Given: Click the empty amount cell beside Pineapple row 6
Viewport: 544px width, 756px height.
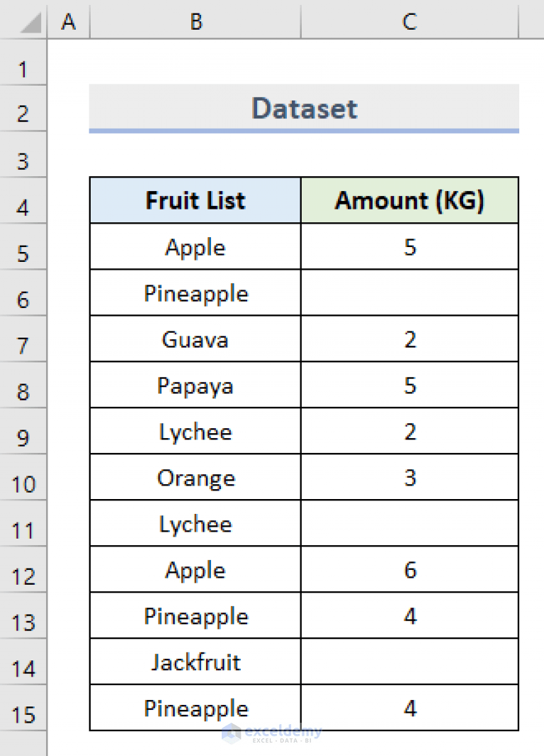Looking at the screenshot, I should point(409,292).
